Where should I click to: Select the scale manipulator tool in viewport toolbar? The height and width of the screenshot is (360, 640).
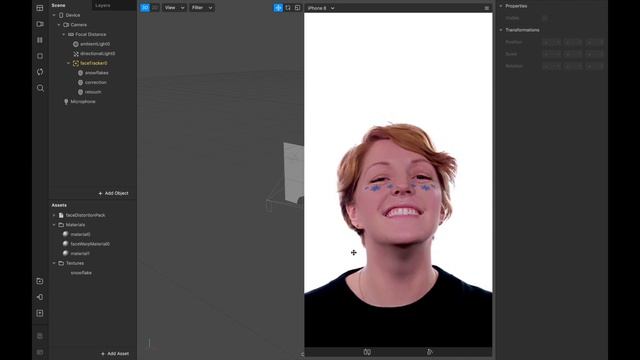[x=298, y=8]
